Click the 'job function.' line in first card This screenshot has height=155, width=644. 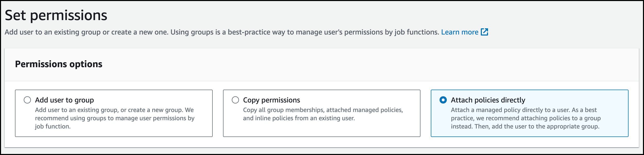(x=53, y=126)
